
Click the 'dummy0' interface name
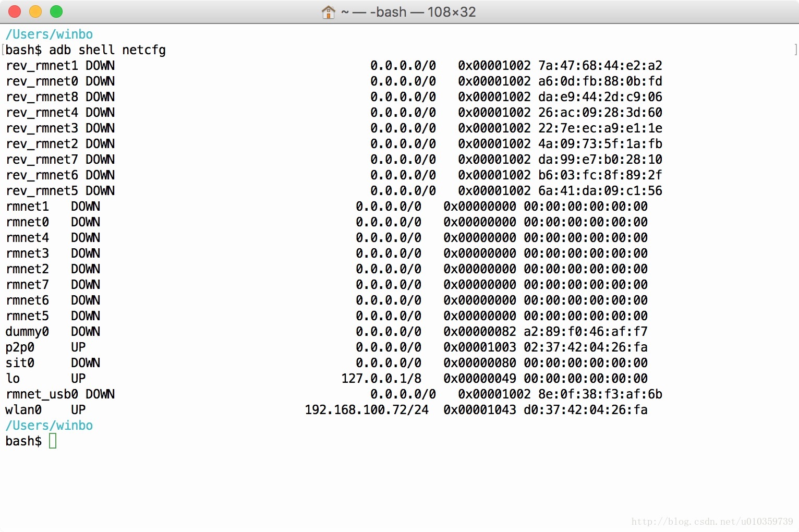(27, 332)
